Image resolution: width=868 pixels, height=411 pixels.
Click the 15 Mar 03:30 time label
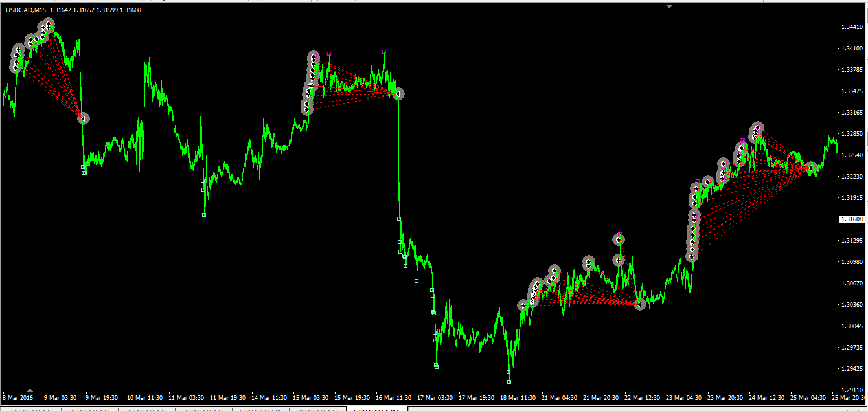[x=311, y=398]
